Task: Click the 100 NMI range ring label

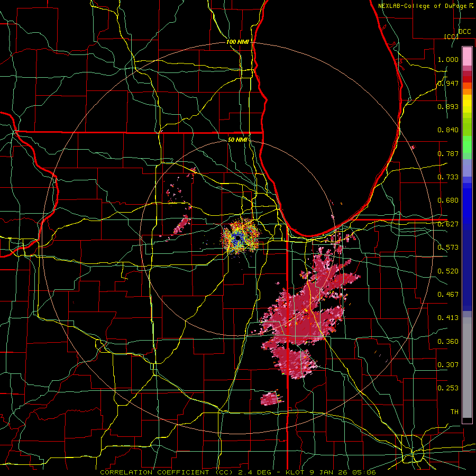Action: tap(237, 42)
